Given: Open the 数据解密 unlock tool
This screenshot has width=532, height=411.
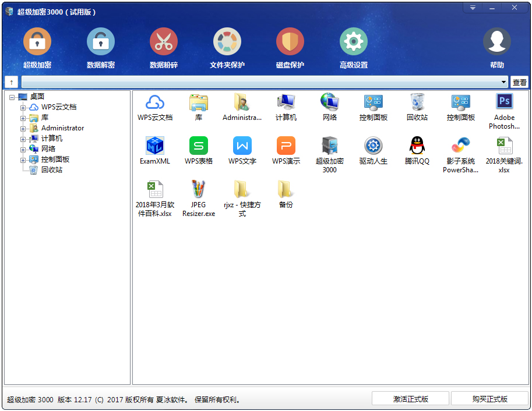Looking at the screenshot, I should [x=101, y=42].
